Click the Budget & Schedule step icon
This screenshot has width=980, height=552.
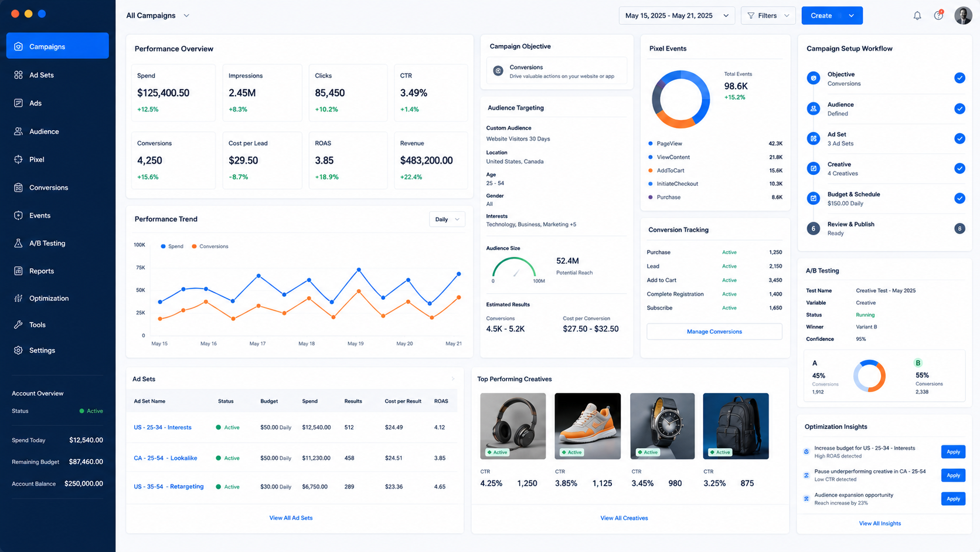click(813, 198)
